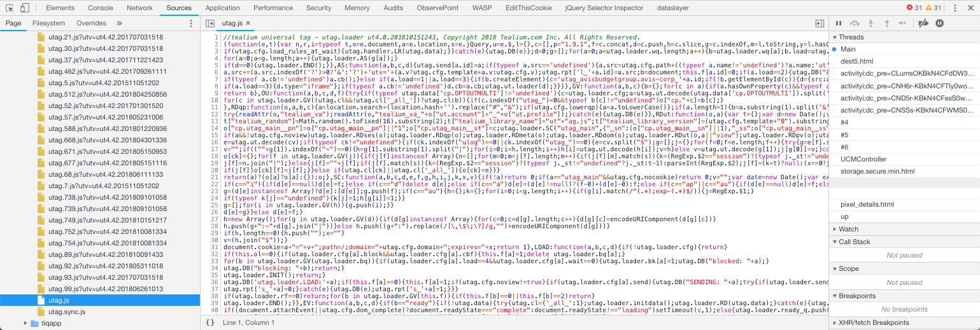This screenshot has width=980, height=330.
Task: Close the utag.js editor tab
Action: point(248,23)
